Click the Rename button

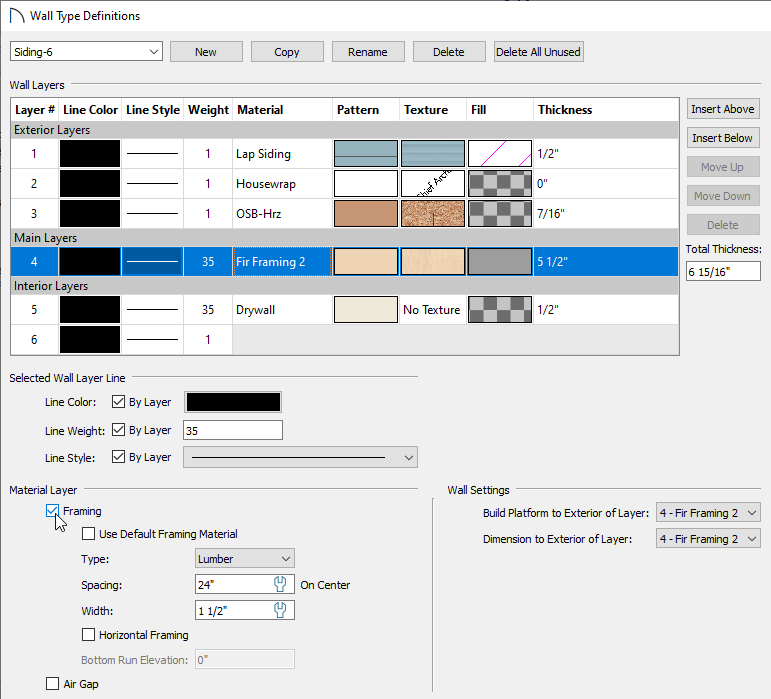tap(368, 52)
